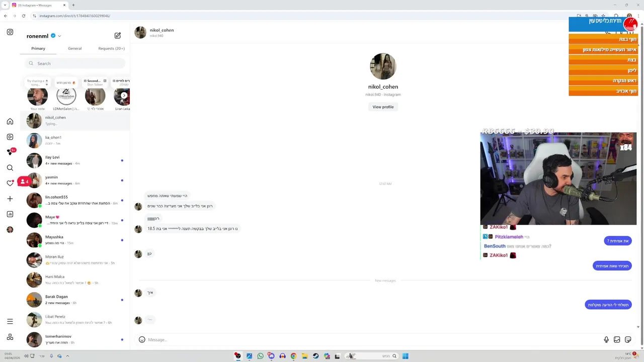The image size is (644, 362).
Task: Switch to the Primary inbox tab
Action: tap(38, 48)
